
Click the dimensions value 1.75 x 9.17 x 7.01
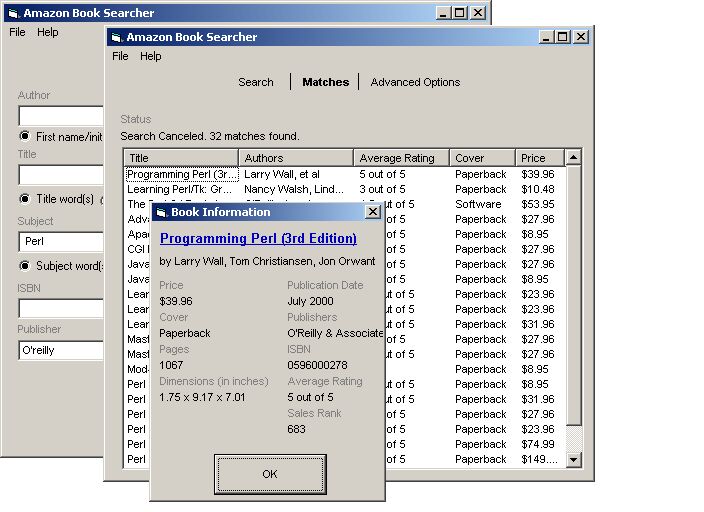pyautogui.click(x=202, y=397)
